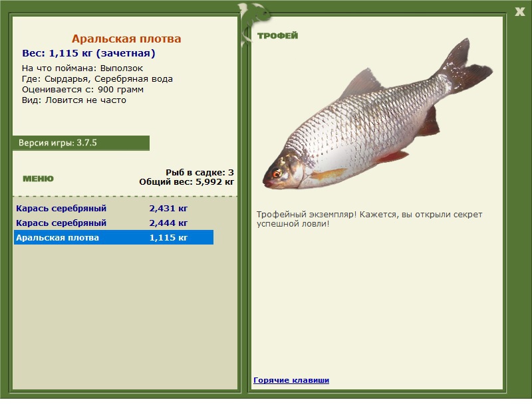Open the МЕНЮ button
The image size is (532, 408).
[x=38, y=179]
